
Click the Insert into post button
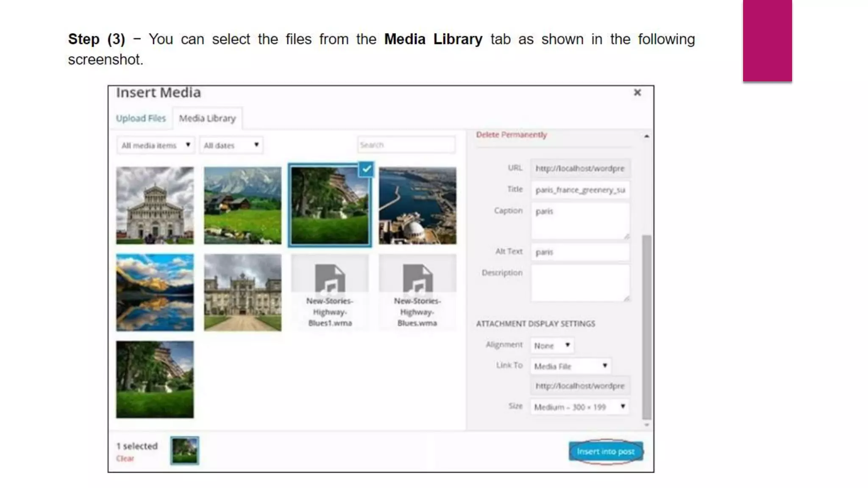606,452
